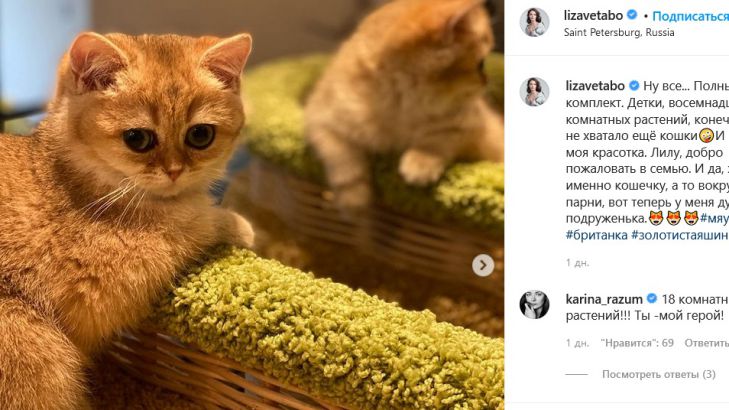Screen dimensions: 729x410
Task: Open lizavetabo username in header
Action: pyautogui.click(x=593, y=16)
